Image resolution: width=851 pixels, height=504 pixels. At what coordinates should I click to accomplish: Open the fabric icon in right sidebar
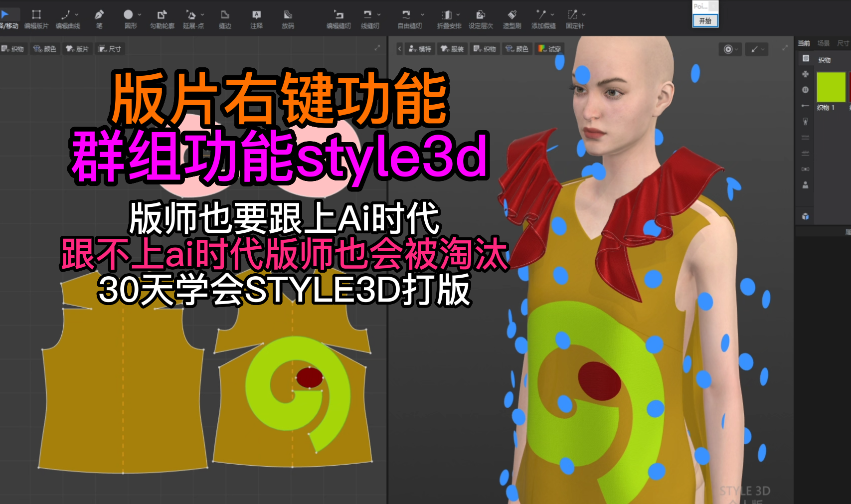click(x=805, y=58)
